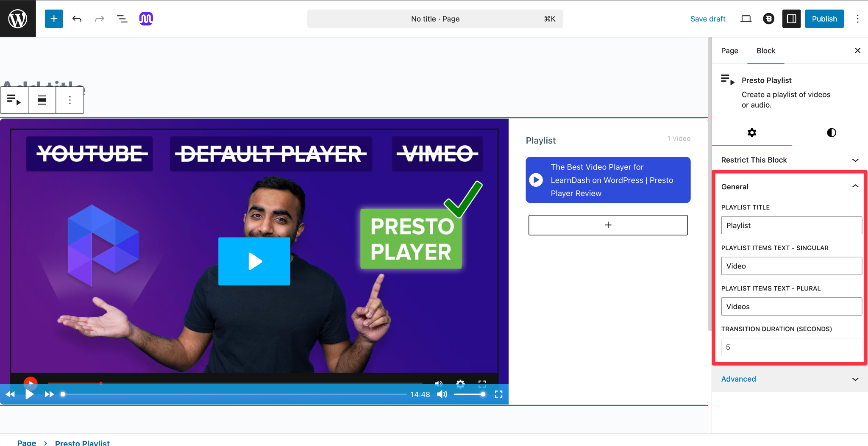The width and height of the screenshot is (868, 446).
Task: Select the Block tab
Action: pos(765,50)
